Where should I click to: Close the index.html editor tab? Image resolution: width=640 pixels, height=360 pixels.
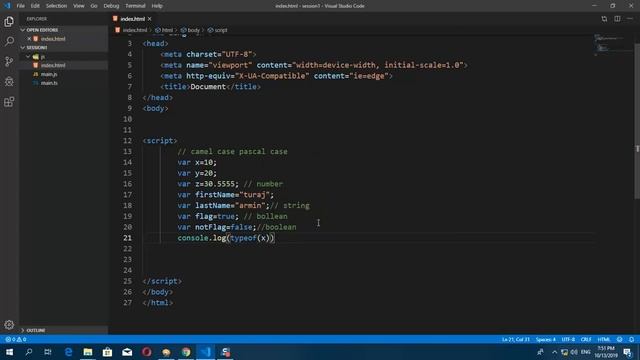(x=150, y=19)
